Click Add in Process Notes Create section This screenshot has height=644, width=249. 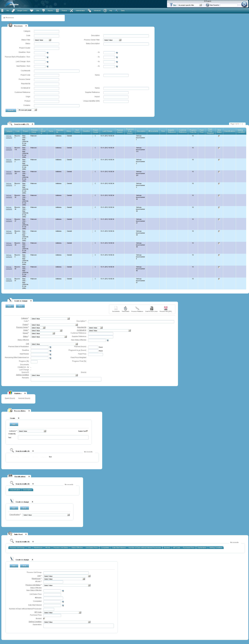point(14,424)
